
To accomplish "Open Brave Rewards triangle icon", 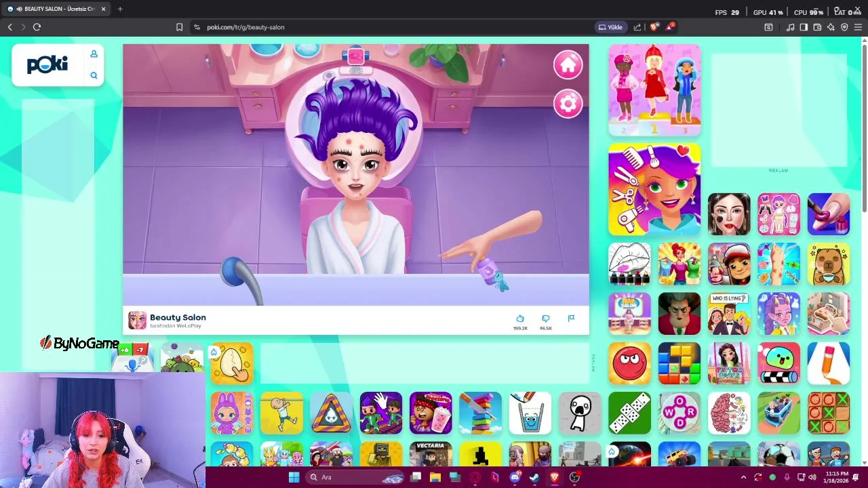I will pyautogui.click(x=670, y=27).
